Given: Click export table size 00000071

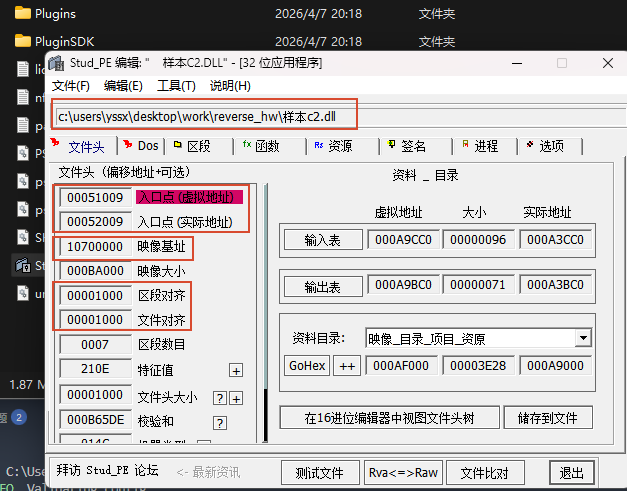Looking at the screenshot, I should (x=478, y=284).
